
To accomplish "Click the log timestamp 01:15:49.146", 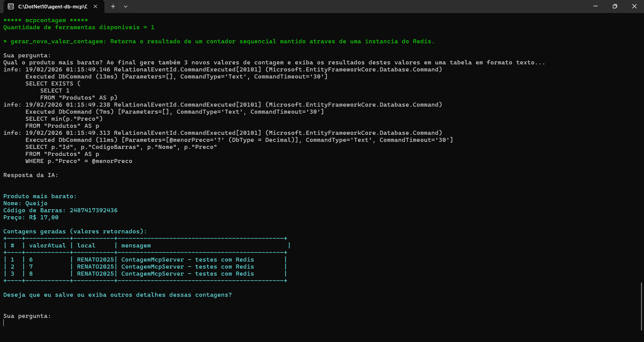I will pyautogui.click(x=88, y=69).
